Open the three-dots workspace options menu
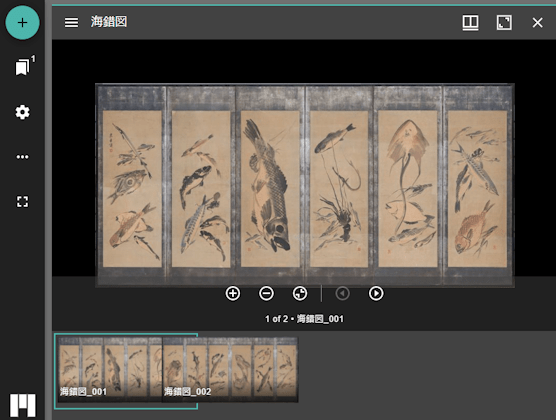Screen dimensions: 556x420 click(22, 157)
